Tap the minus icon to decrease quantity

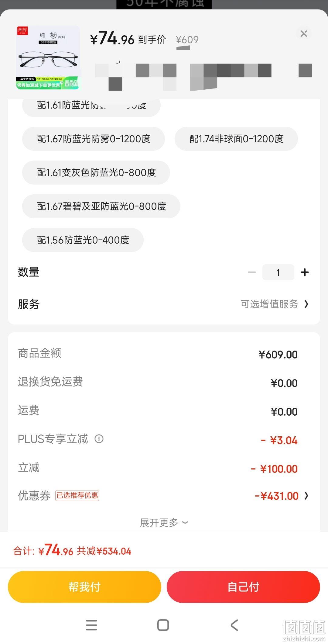(252, 272)
